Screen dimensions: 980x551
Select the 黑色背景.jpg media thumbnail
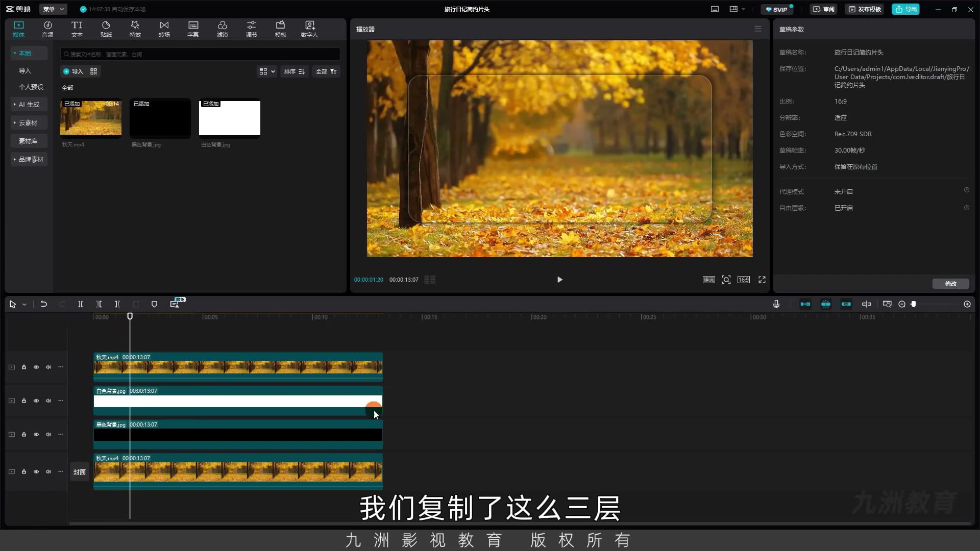[160, 118]
